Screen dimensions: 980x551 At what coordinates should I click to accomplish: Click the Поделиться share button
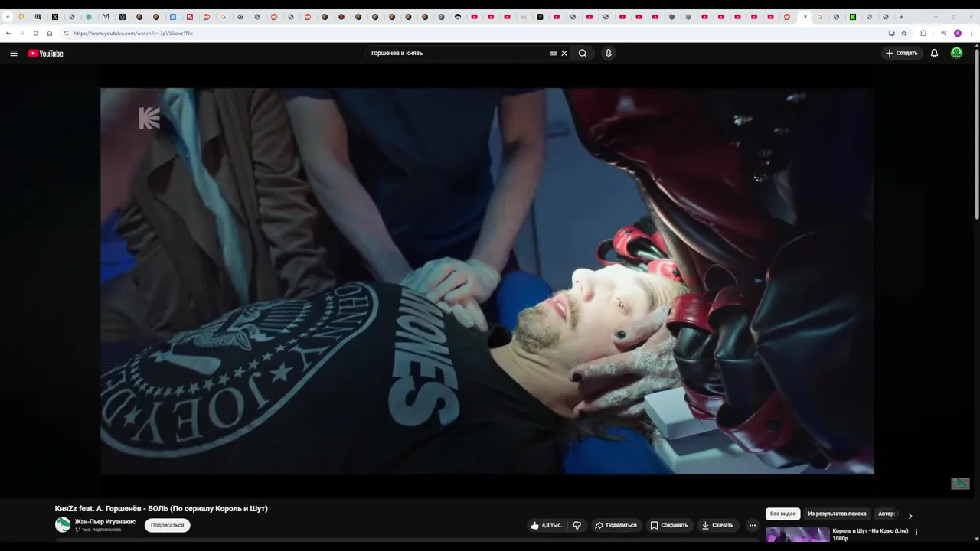pyautogui.click(x=616, y=525)
